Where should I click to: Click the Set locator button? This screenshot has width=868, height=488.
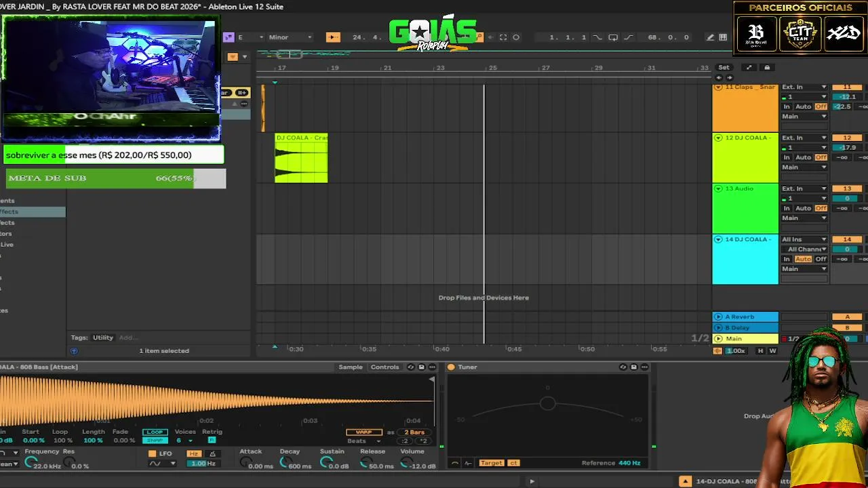pyautogui.click(x=724, y=67)
